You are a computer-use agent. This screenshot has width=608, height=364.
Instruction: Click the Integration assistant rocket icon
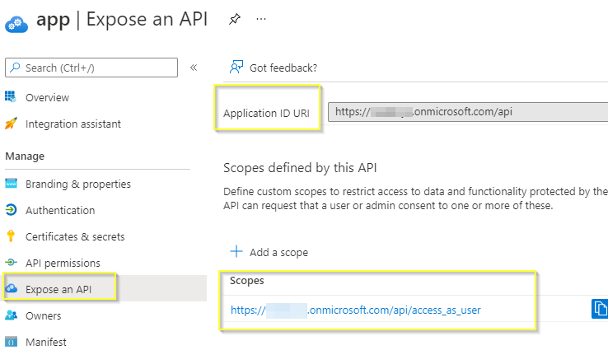point(11,124)
